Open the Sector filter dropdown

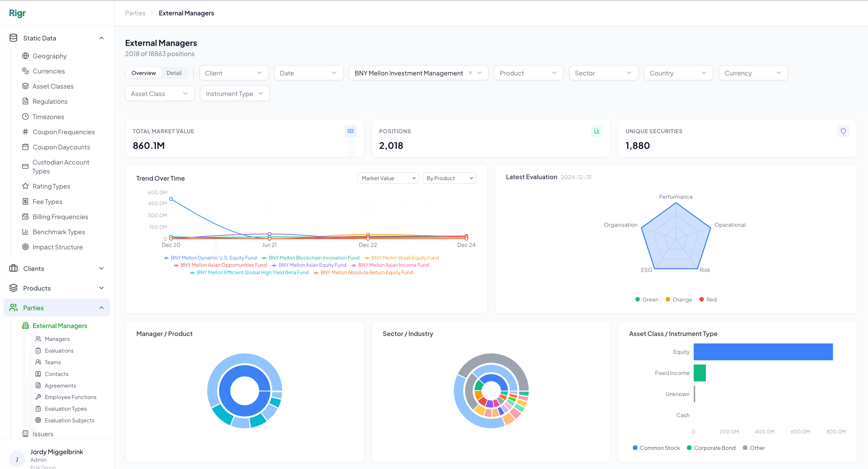[603, 73]
